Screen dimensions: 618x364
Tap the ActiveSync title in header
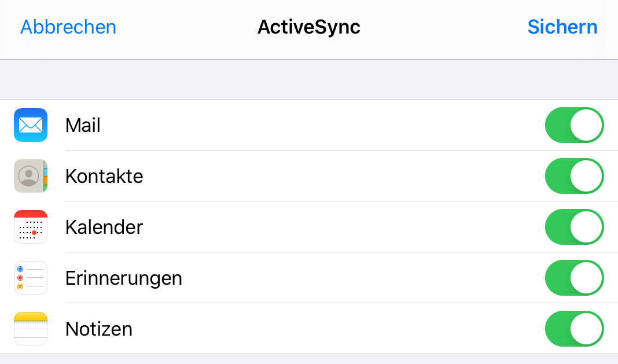308,27
